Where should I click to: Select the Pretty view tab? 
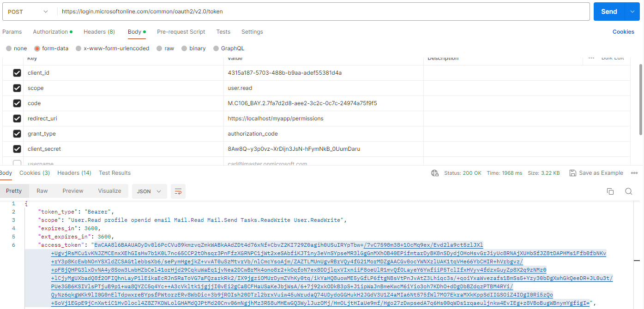tap(14, 191)
